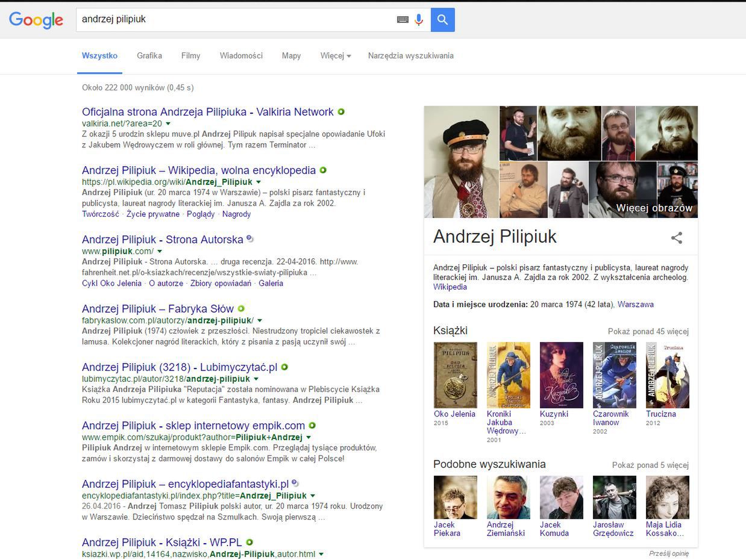Screen dimensions: 746x560
Task: Click green safety badge next to Wikipedia result title
Action: pyautogui.click(x=323, y=170)
